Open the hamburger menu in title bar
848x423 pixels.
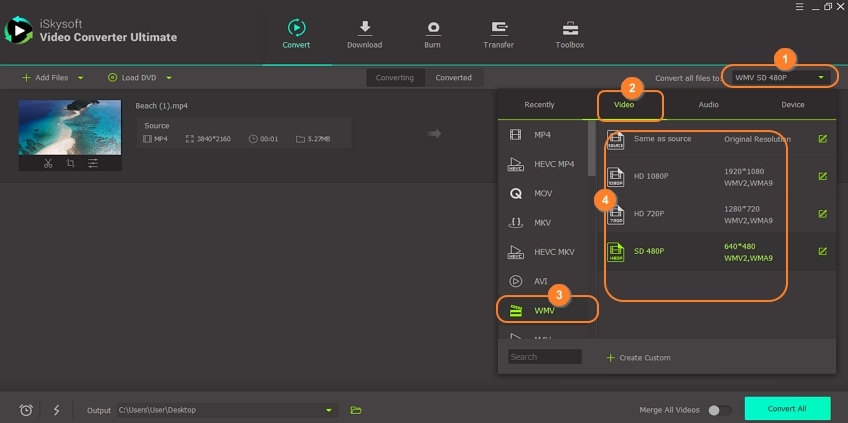coord(800,6)
